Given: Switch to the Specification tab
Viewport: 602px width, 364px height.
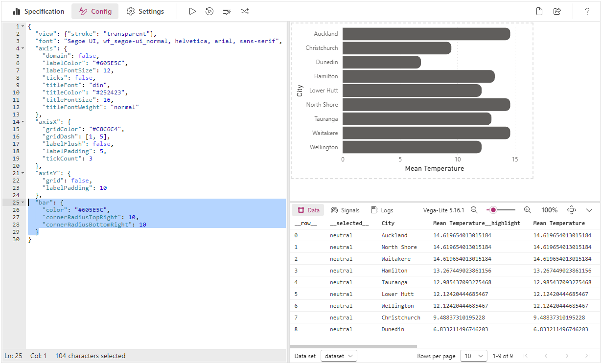Looking at the screenshot, I should click(x=39, y=11).
